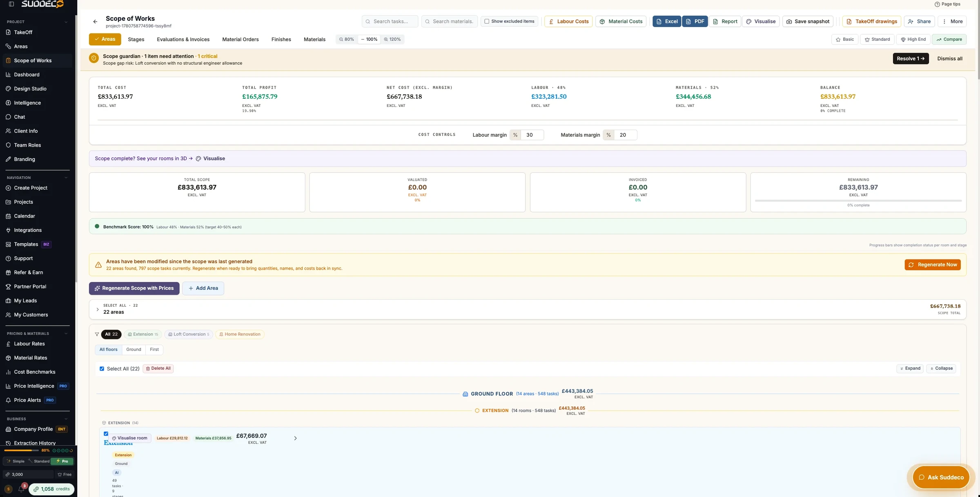Click the back arrow next to Scope of Works

95,22
